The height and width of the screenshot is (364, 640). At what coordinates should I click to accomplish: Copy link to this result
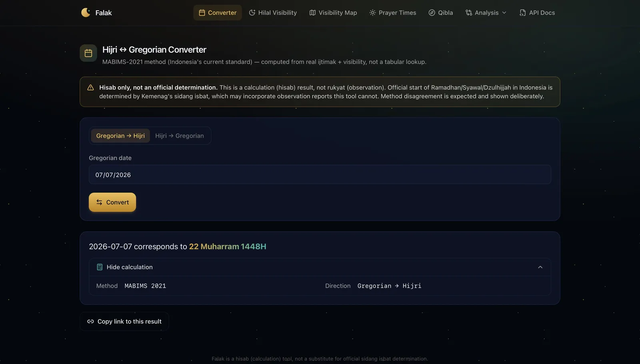(x=124, y=321)
